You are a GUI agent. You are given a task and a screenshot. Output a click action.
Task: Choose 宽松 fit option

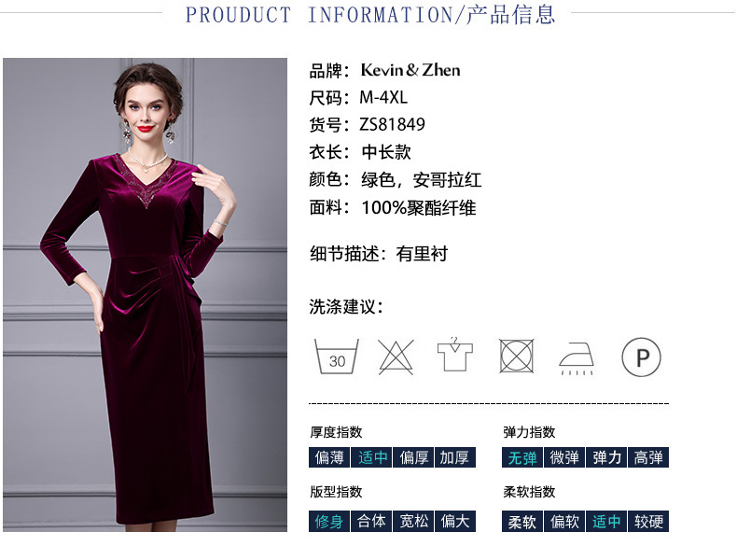[x=413, y=521]
